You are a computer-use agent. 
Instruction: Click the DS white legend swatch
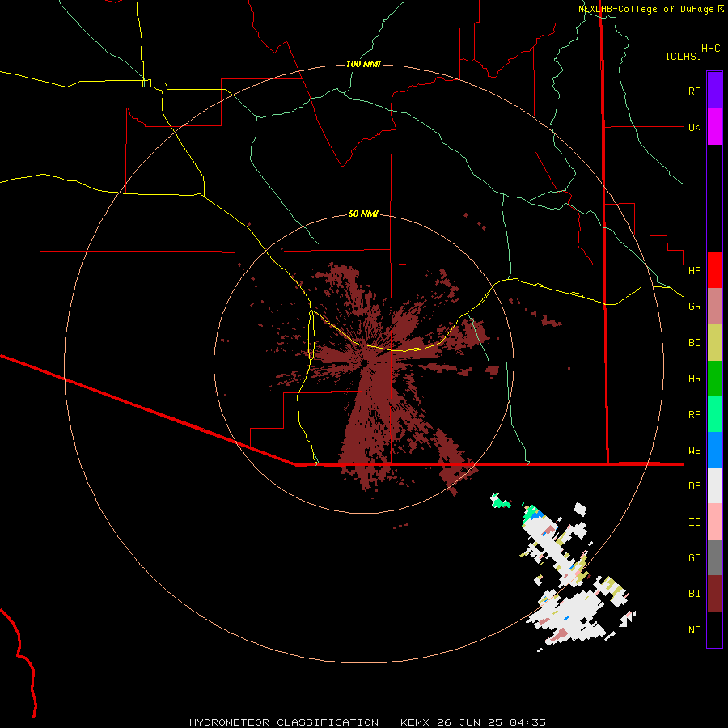714,485
